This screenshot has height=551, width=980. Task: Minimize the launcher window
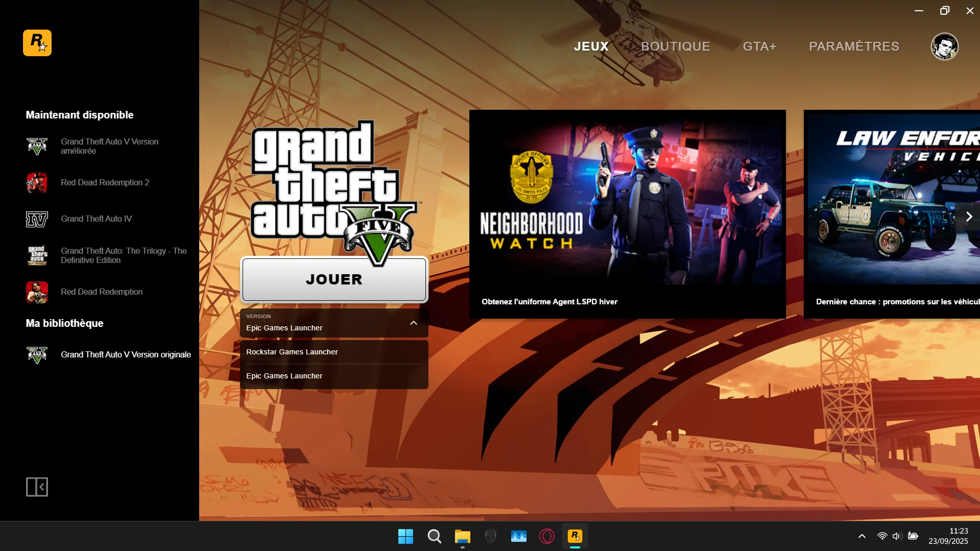tap(919, 11)
